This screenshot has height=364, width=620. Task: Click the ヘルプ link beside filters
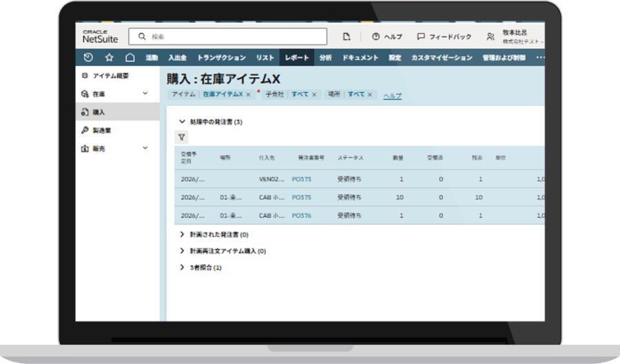(392, 96)
